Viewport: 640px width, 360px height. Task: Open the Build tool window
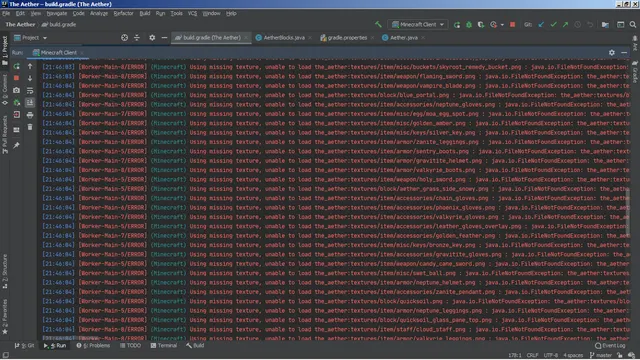[195, 346]
